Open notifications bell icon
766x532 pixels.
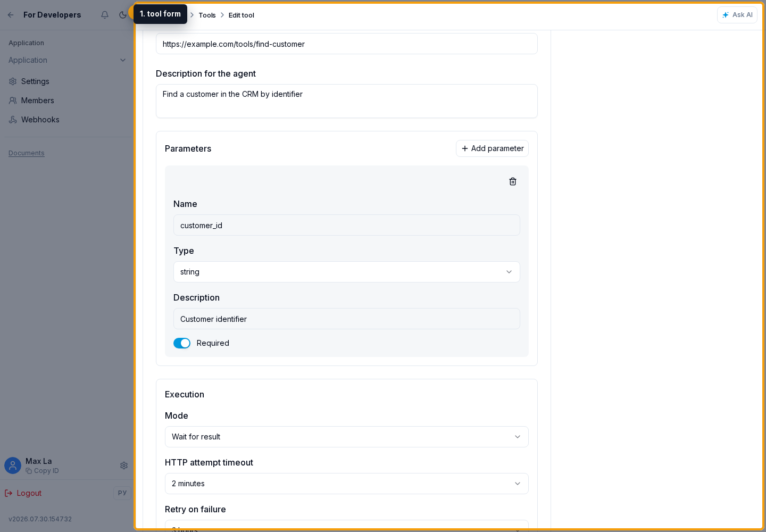tap(105, 15)
